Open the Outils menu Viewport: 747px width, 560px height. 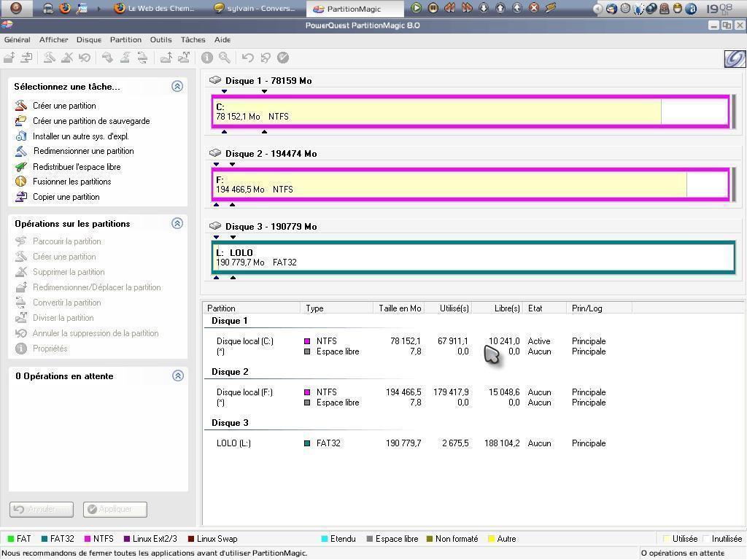(160, 39)
